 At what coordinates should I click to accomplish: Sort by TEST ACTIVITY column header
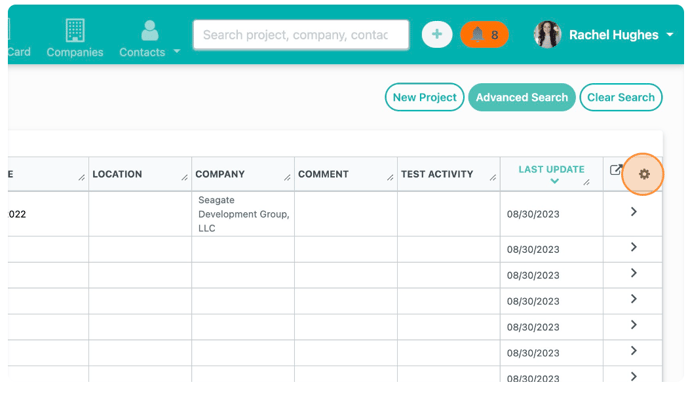(437, 174)
